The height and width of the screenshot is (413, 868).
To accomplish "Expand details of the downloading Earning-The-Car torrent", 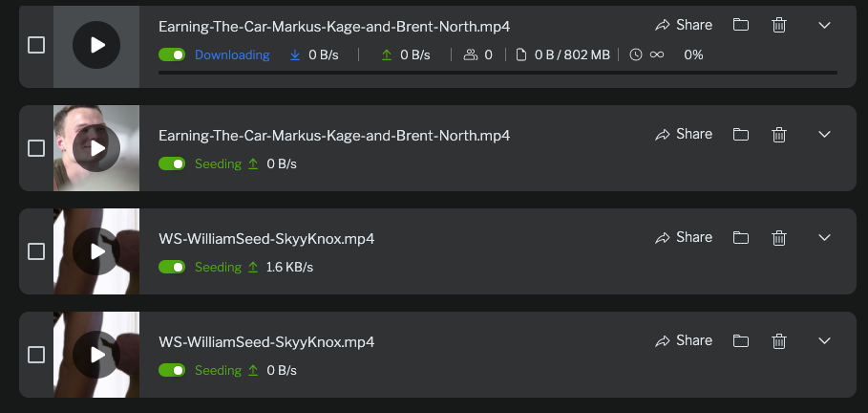I will tap(825, 25).
